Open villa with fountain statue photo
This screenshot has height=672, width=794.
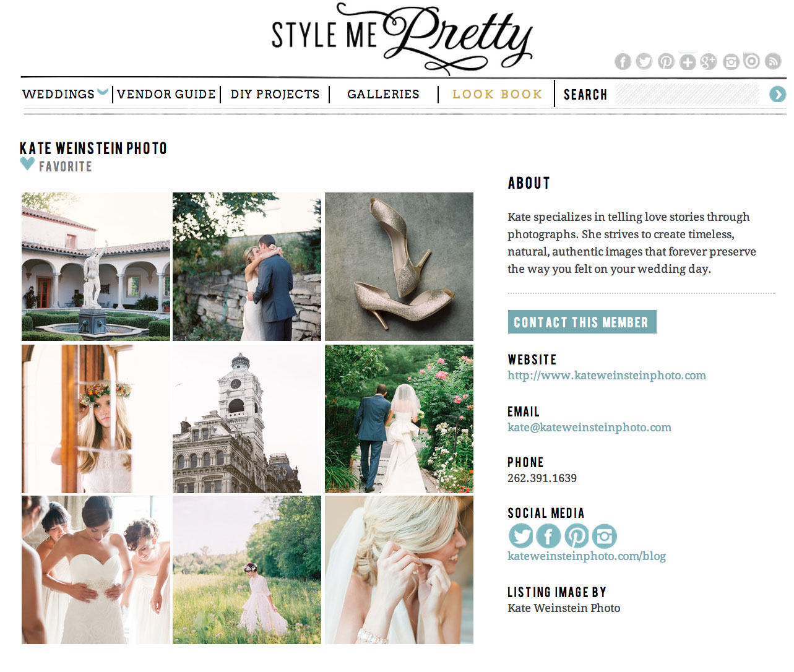tap(96, 267)
